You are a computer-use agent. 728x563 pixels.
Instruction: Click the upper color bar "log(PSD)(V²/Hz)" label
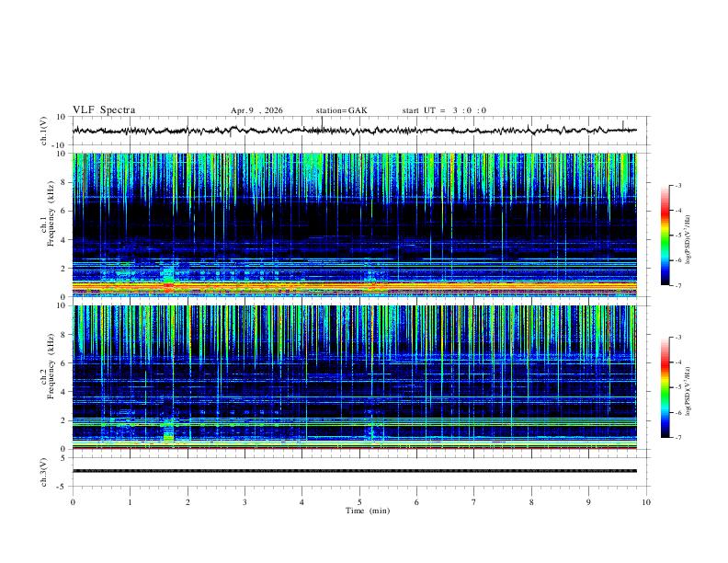click(x=688, y=240)
